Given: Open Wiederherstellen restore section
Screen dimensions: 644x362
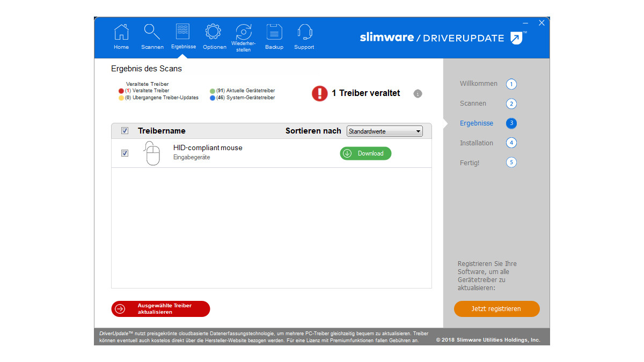Looking at the screenshot, I should [243, 38].
